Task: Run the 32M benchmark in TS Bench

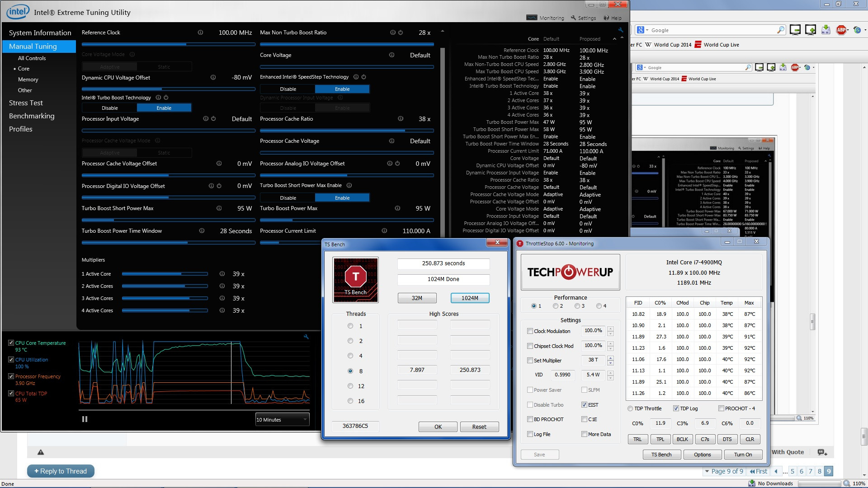Action: point(417,298)
